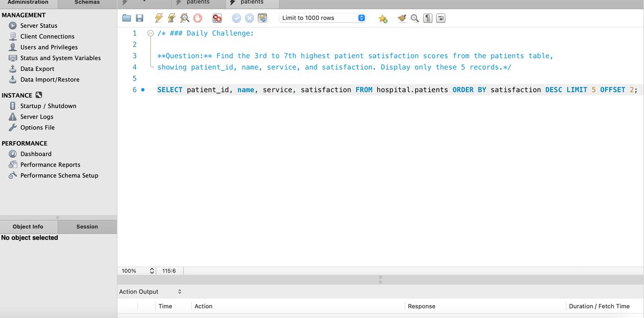Select the Administration tab
This screenshot has width=644, height=318.
[x=29, y=2]
